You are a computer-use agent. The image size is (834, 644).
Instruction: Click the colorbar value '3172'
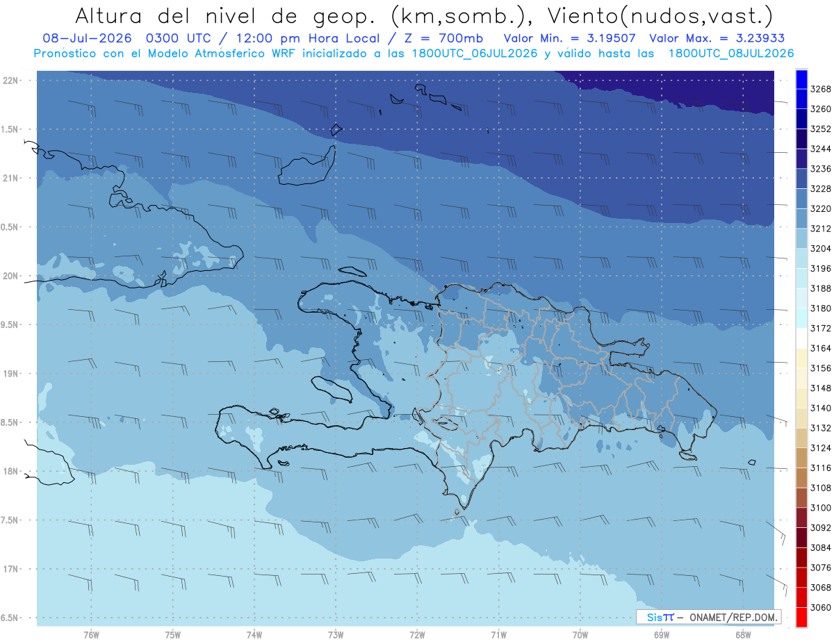(x=821, y=328)
